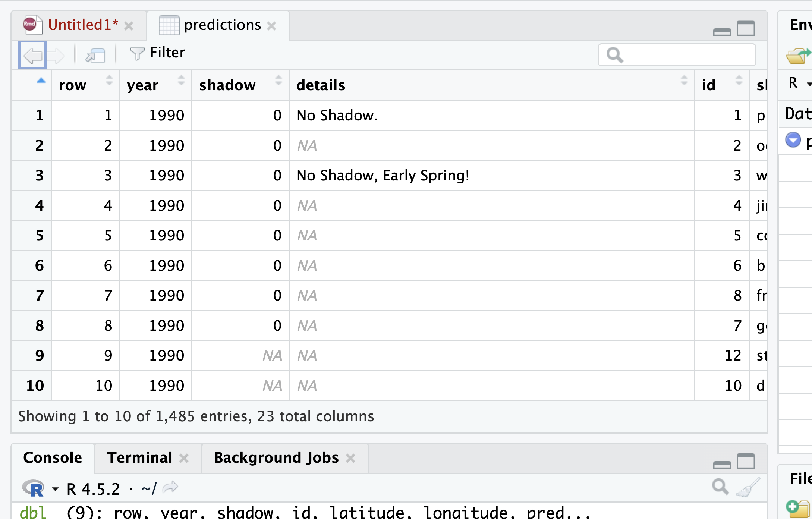Open the Filter controls for the table
The height and width of the screenshot is (519, 812).
[x=157, y=53]
